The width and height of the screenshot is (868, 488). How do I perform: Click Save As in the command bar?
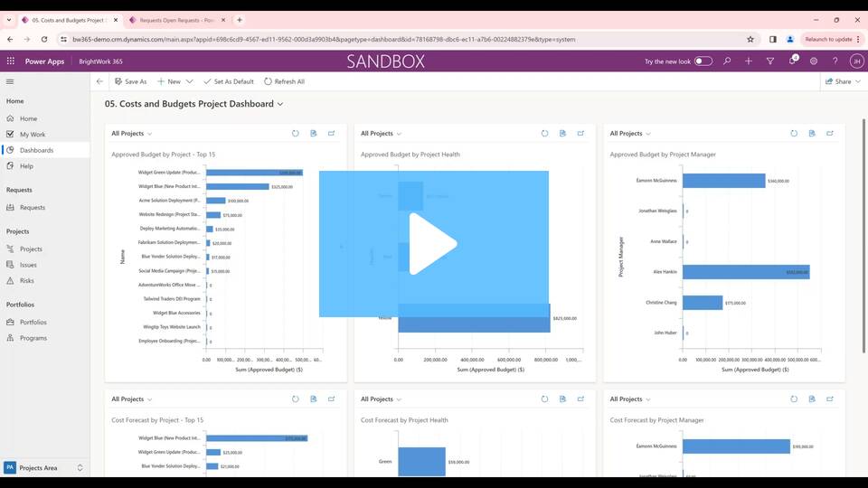[130, 81]
